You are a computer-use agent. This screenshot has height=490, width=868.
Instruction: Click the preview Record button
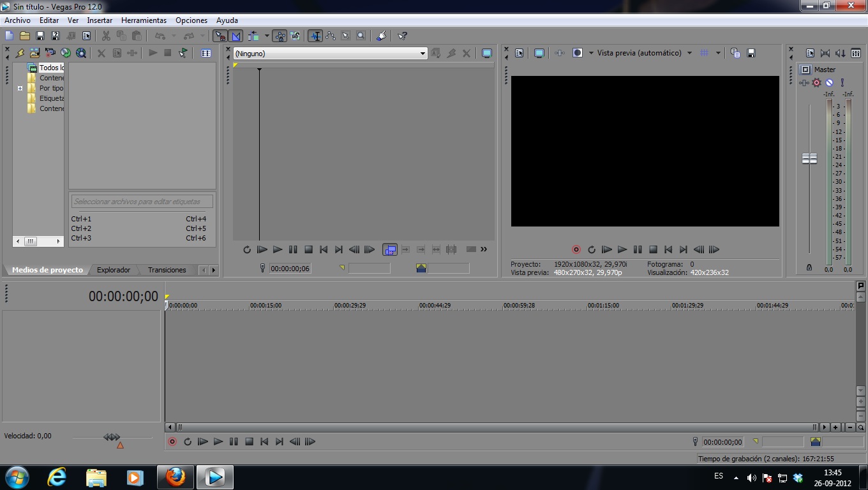tap(576, 249)
